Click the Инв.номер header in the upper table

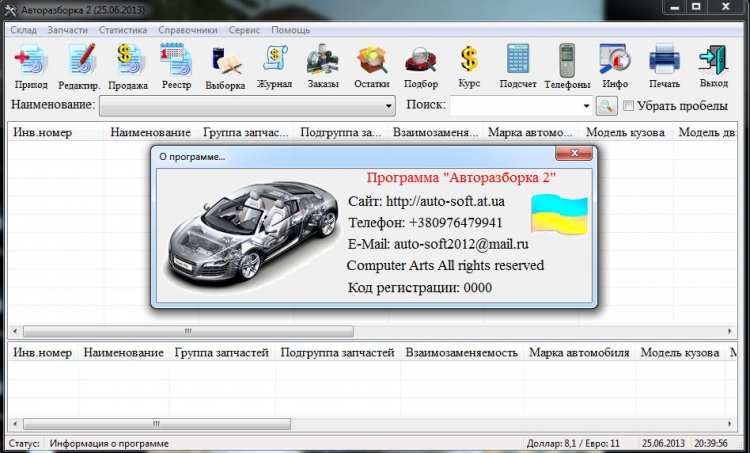pyautogui.click(x=56, y=132)
